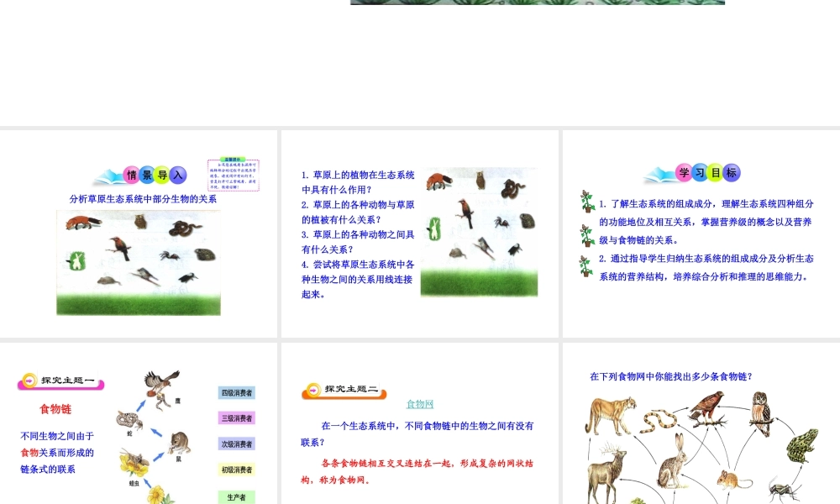Click the green 导 circle badge

(x=162, y=175)
